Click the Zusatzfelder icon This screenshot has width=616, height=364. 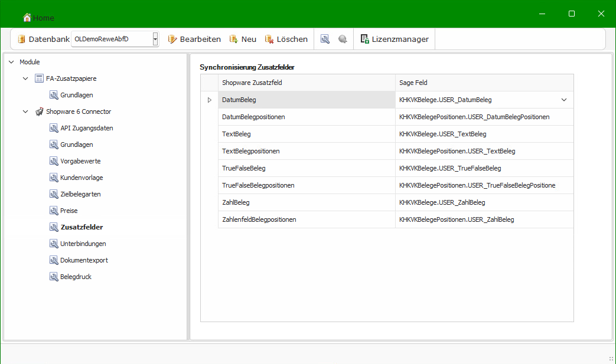tap(54, 227)
